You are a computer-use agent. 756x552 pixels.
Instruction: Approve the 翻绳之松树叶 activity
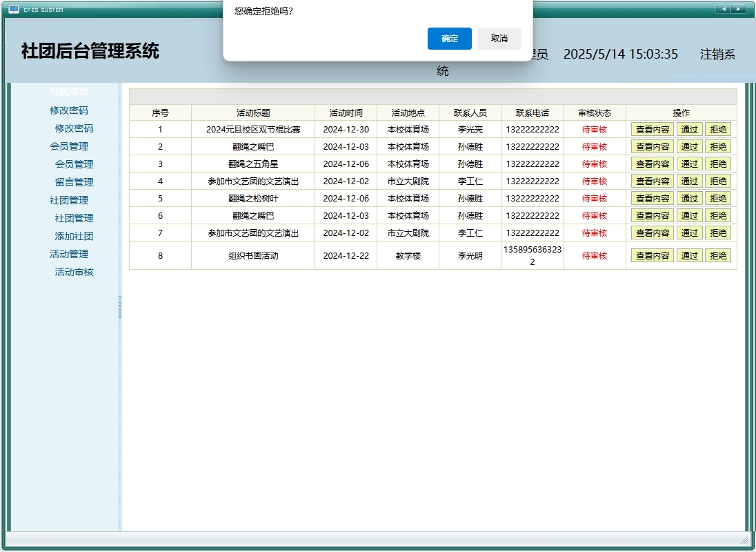click(x=689, y=198)
